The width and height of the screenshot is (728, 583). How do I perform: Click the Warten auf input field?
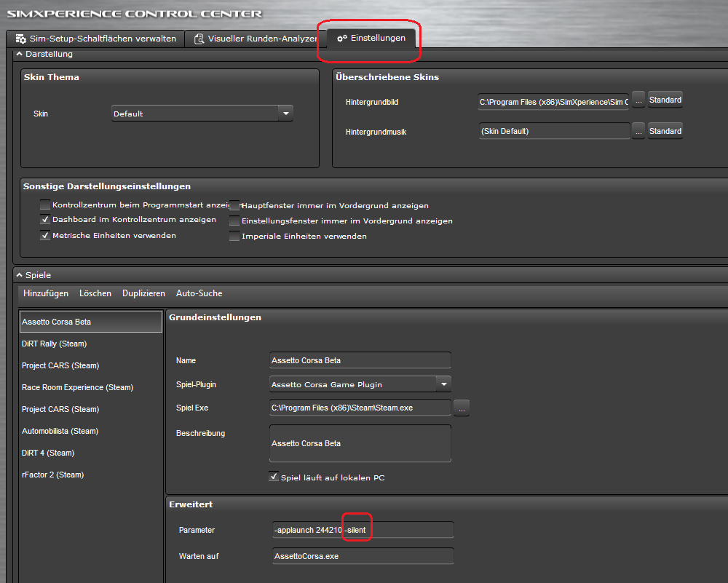click(363, 556)
